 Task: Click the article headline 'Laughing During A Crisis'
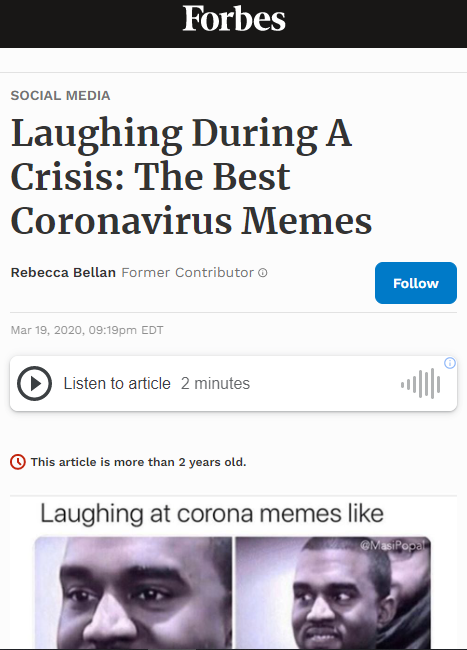point(191,176)
